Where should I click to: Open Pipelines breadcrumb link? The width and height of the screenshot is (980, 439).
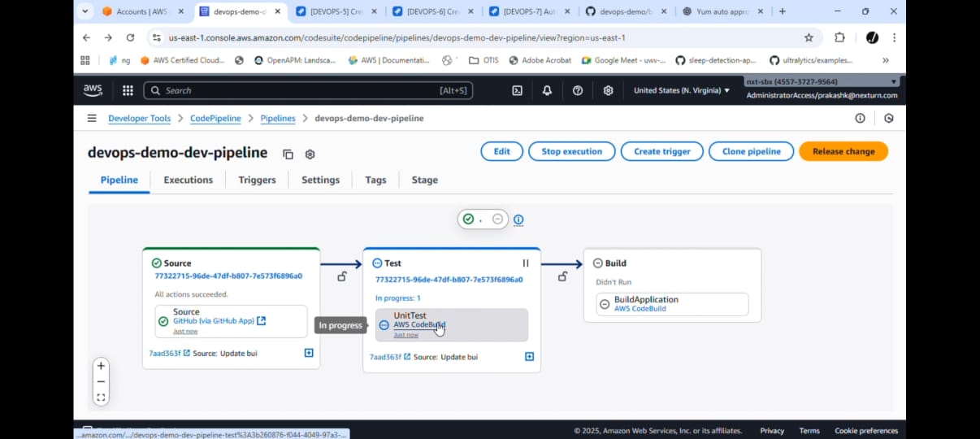[278, 118]
